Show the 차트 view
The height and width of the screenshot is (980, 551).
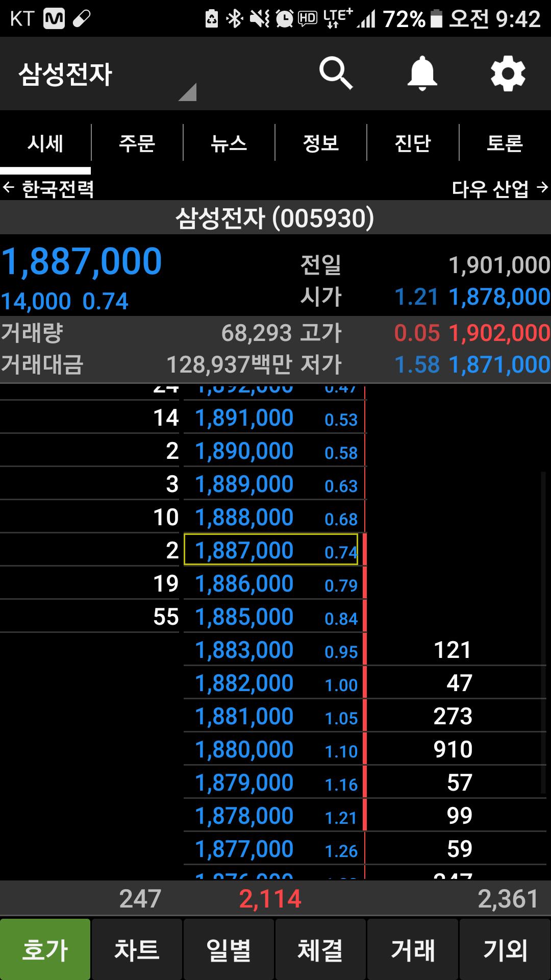pos(137,950)
